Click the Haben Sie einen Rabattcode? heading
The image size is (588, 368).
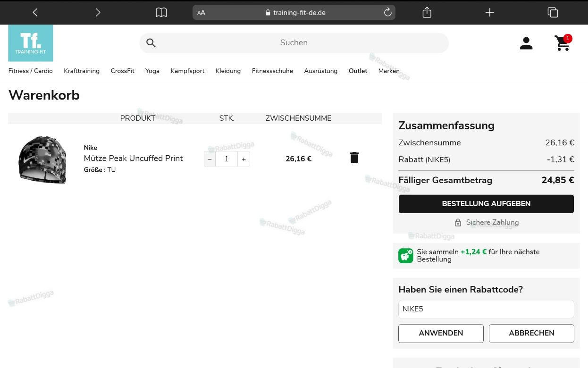461,290
